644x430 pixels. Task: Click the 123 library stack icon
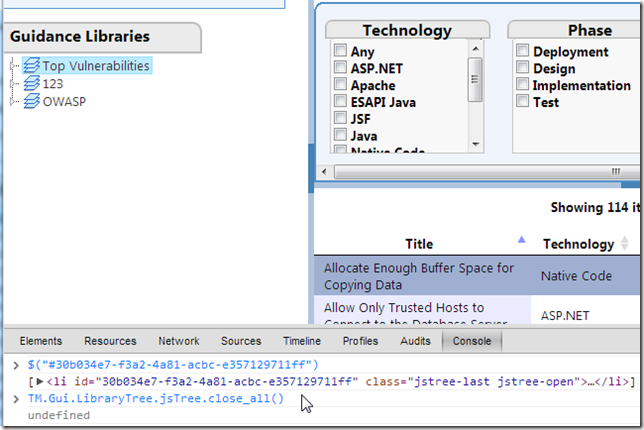tap(30, 84)
